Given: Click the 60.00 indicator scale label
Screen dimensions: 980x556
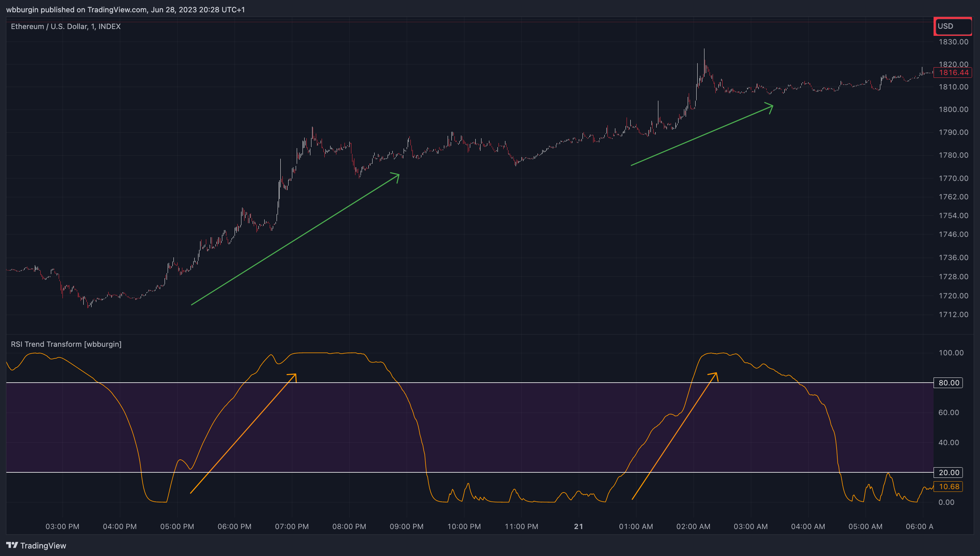Looking at the screenshot, I should coord(949,412).
